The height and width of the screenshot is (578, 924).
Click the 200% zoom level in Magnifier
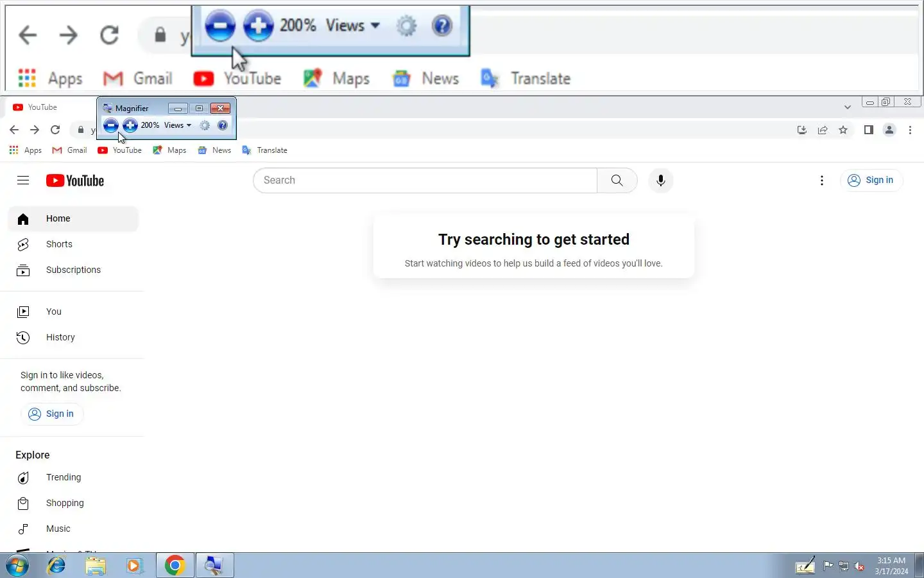tap(150, 125)
